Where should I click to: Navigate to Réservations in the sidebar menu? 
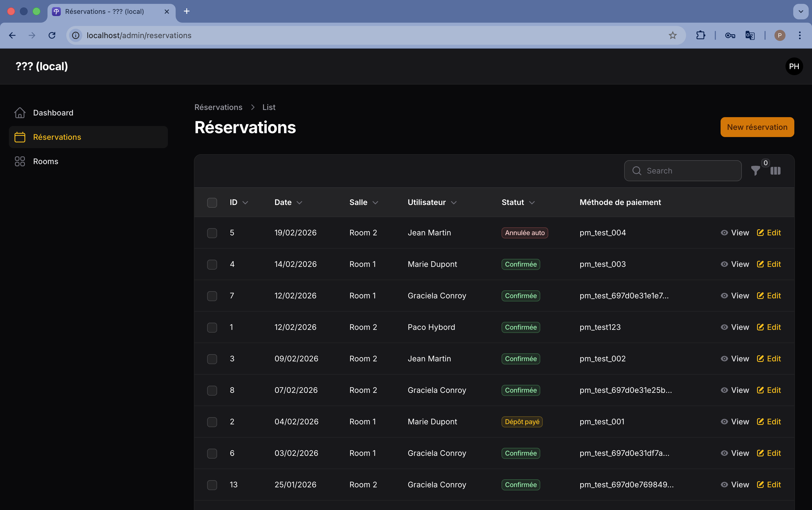point(57,137)
